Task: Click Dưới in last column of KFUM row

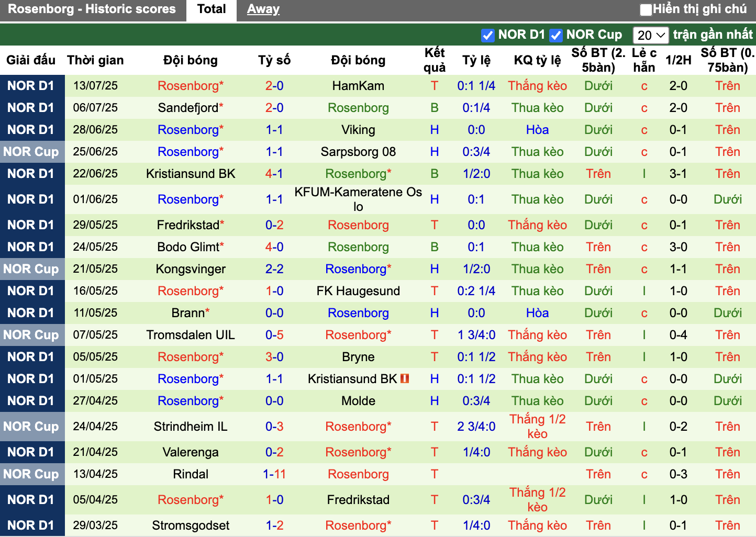Action: coord(728,199)
